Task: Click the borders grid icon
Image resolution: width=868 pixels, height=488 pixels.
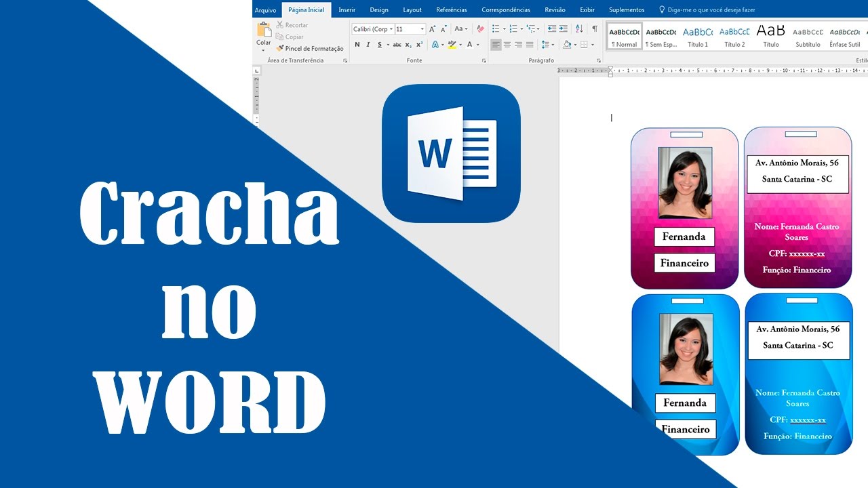Action: (584, 45)
